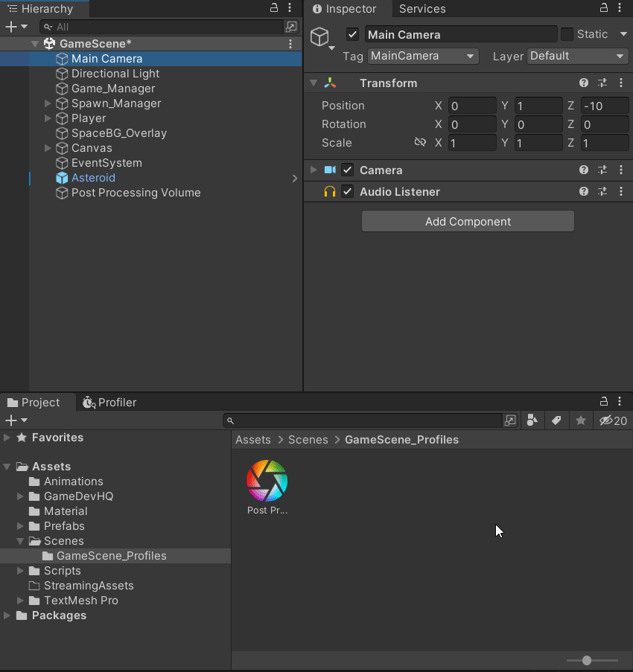Click Scenes breadcrumb link

(x=308, y=440)
